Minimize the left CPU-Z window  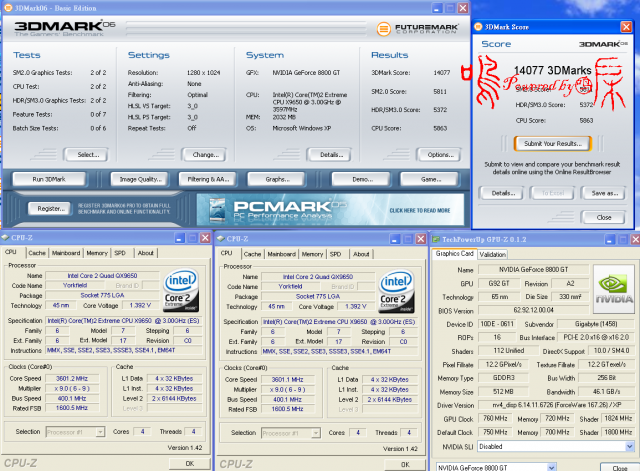(x=179, y=238)
